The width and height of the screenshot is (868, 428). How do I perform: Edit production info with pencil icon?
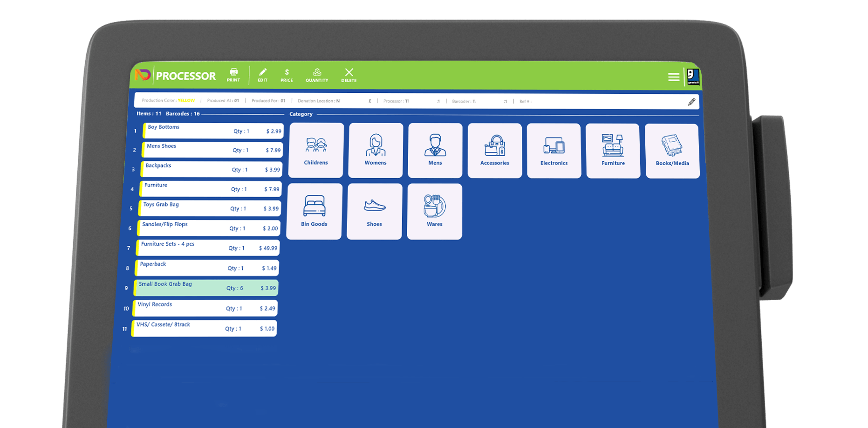tap(691, 102)
